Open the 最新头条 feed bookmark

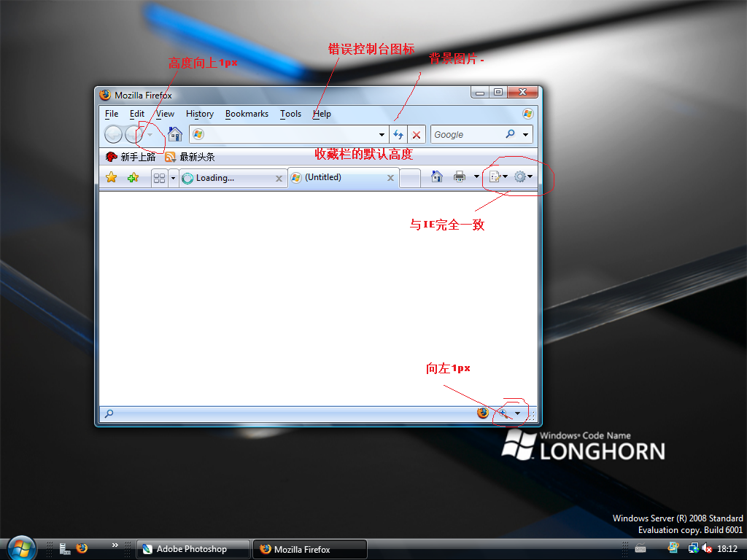pyautogui.click(x=190, y=157)
